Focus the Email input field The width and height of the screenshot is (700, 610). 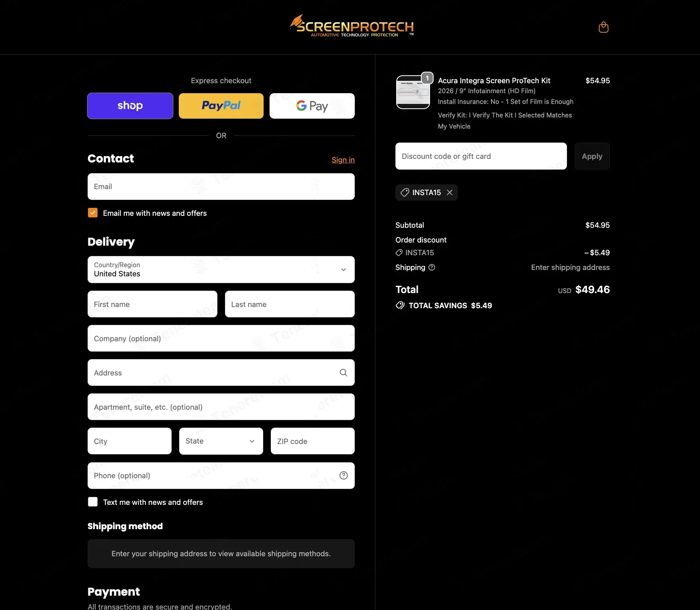[221, 187]
